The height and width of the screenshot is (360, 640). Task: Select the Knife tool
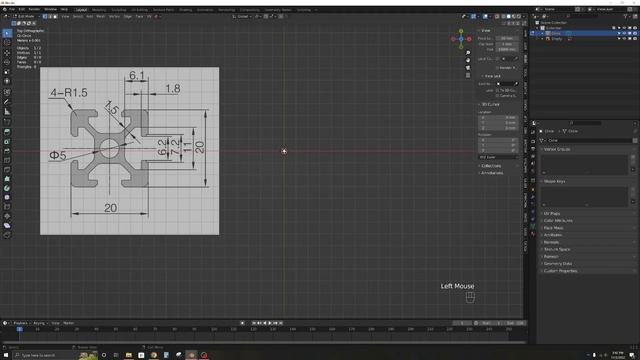7,169
